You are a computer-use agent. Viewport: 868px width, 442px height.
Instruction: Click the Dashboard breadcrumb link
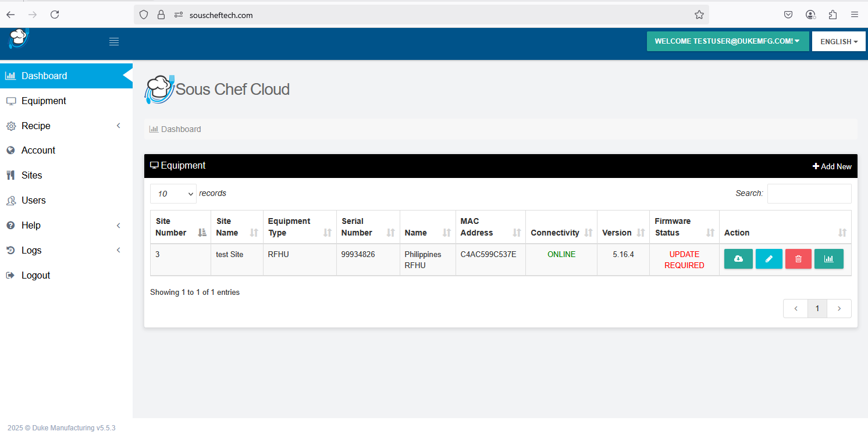[181, 129]
